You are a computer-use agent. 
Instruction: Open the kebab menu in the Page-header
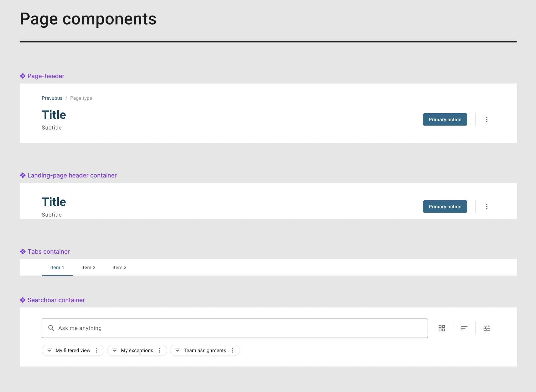point(486,120)
